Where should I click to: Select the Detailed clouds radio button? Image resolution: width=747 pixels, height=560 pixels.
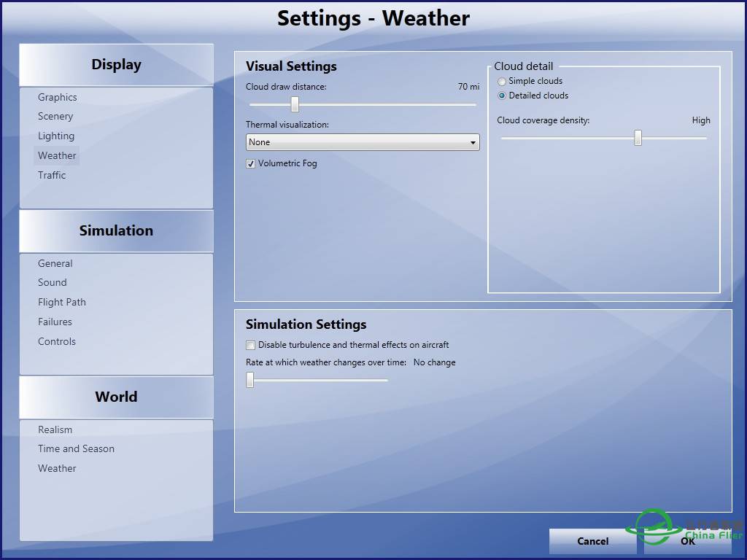(502, 96)
